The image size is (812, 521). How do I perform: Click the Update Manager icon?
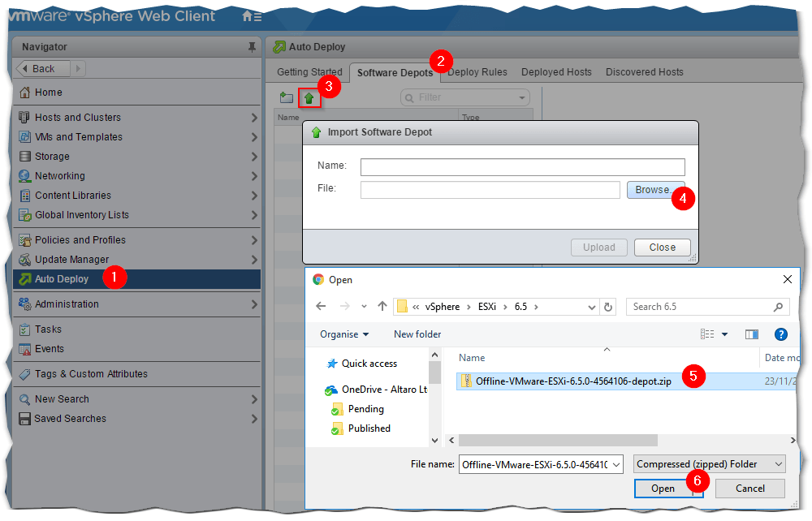click(24, 259)
